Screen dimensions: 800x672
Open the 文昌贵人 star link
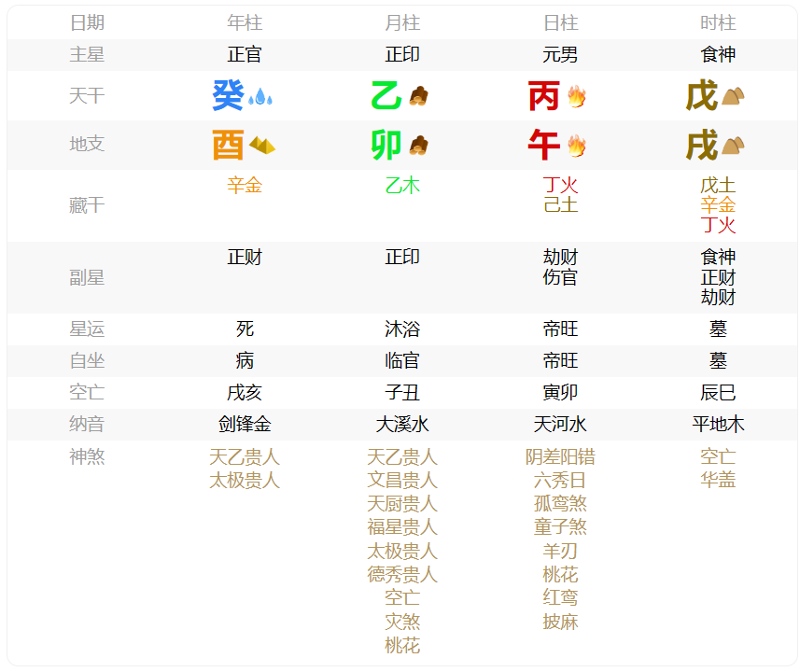(402, 481)
